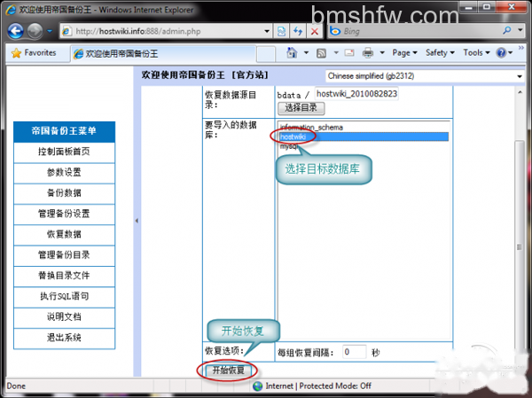Image resolution: width=532 pixels, height=398 pixels.
Task: Open the Tools menu
Action: tap(477, 53)
